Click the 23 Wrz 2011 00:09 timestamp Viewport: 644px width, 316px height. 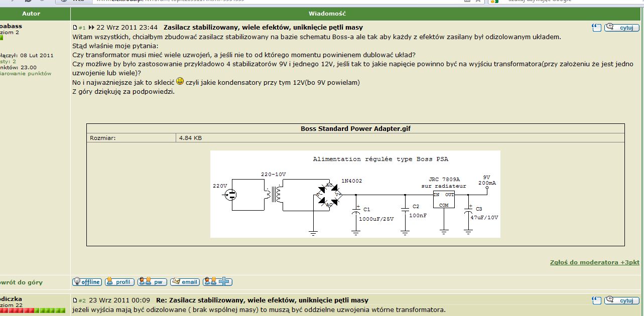(x=119, y=300)
